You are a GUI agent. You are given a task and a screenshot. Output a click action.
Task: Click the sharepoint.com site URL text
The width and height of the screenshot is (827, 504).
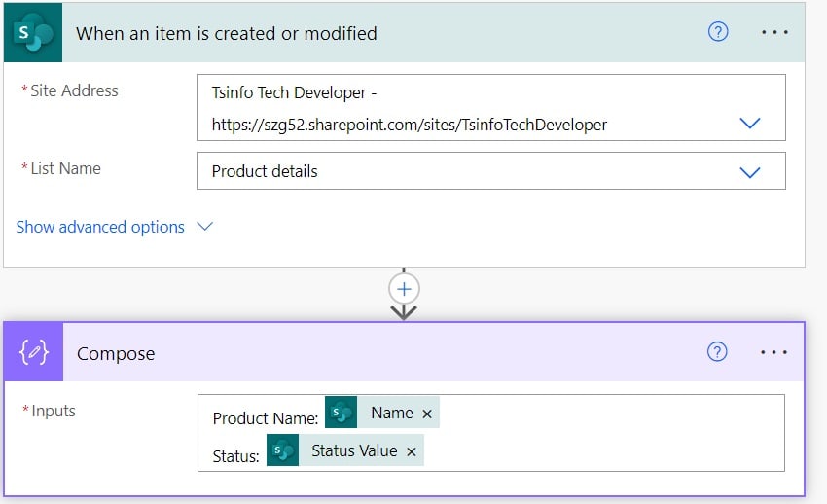(410, 125)
